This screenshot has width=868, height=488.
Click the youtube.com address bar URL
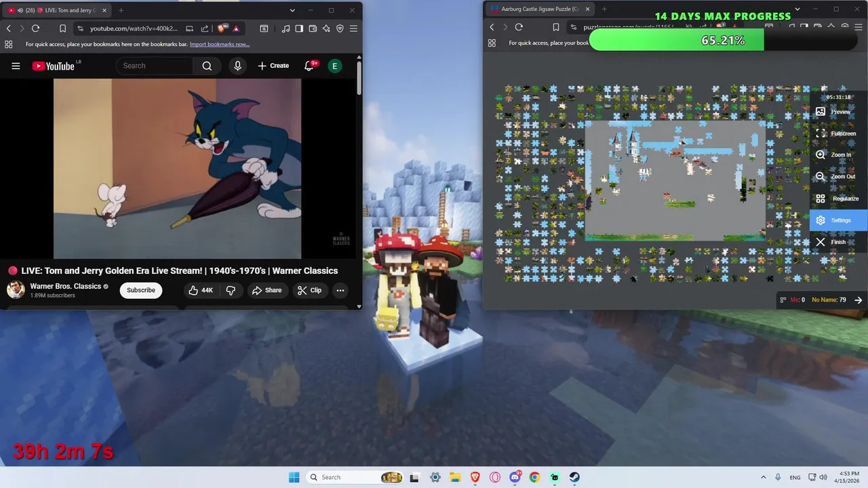click(x=134, y=28)
